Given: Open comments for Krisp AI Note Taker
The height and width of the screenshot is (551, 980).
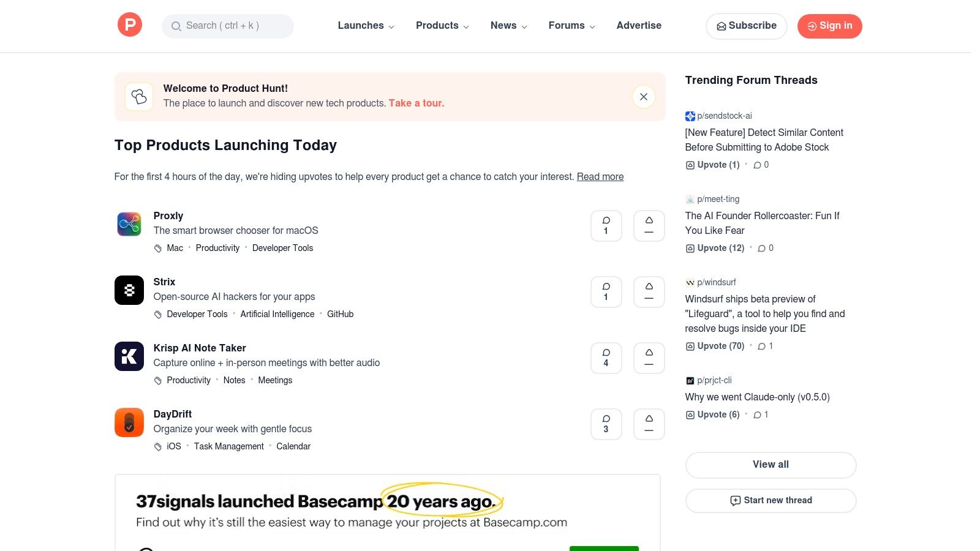Looking at the screenshot, I should click(606, 358).
